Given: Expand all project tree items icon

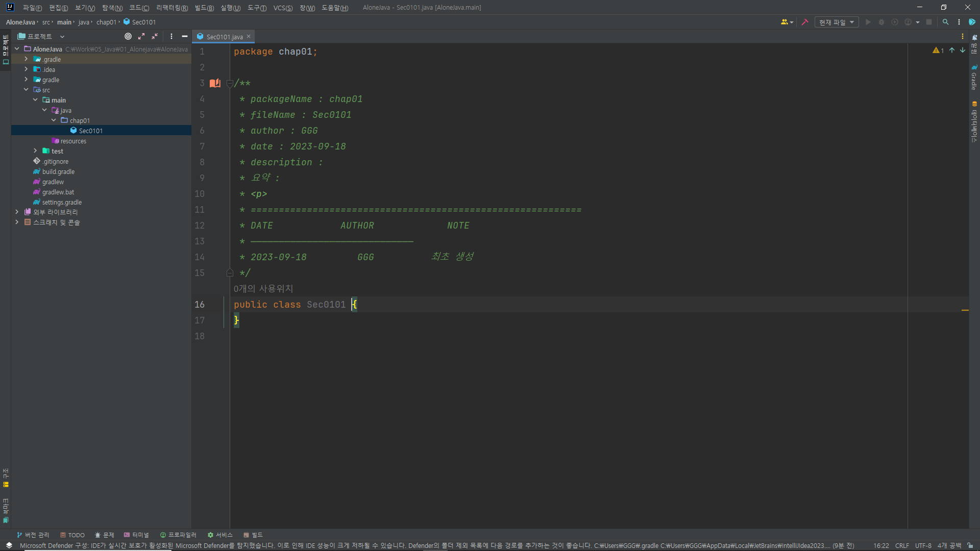Looking at the screenshot, I should click(141, 36).
